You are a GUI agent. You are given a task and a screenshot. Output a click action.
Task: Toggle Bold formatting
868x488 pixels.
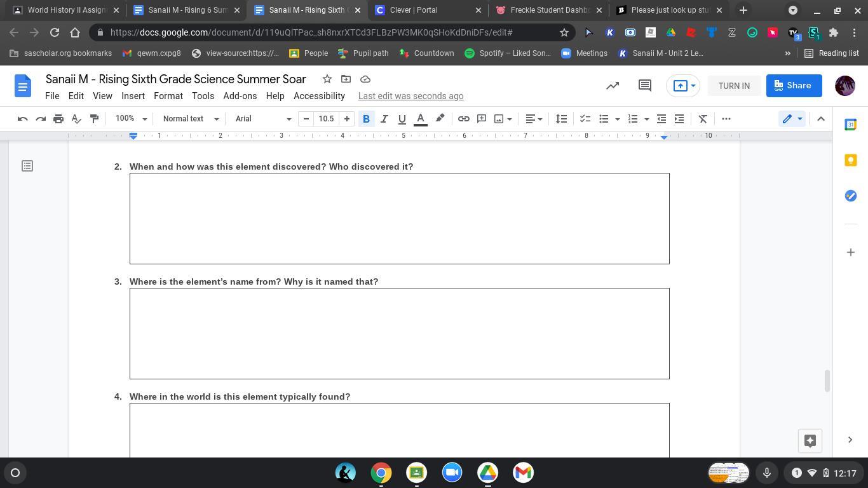[366, 119]
